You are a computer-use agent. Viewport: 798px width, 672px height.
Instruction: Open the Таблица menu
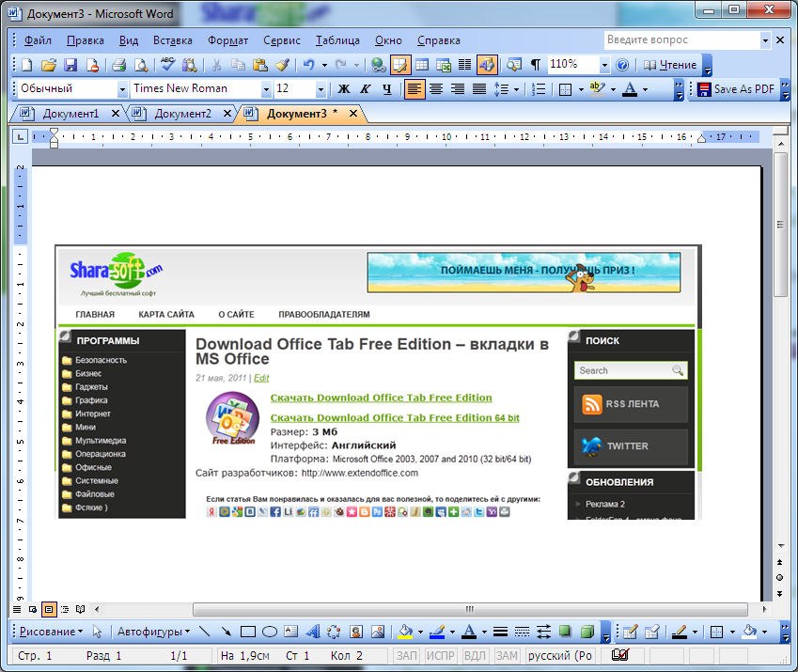(x=336, y=40)
